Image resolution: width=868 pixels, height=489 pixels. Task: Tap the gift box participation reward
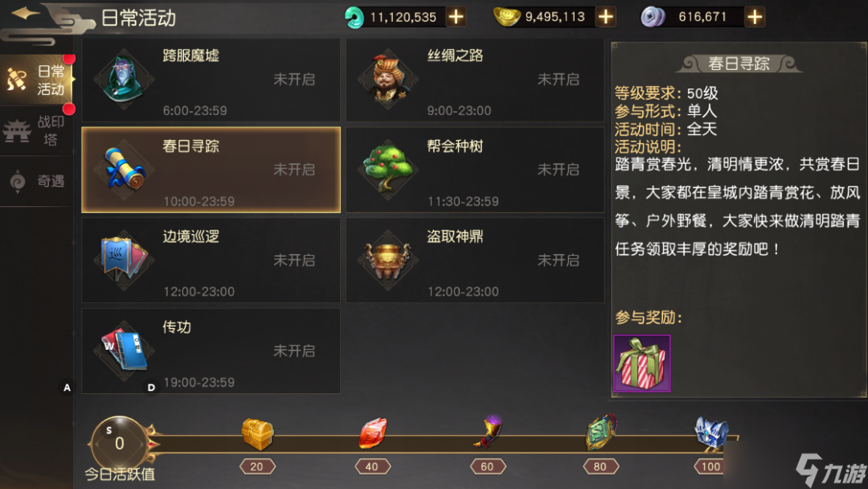tap(642, 364)
